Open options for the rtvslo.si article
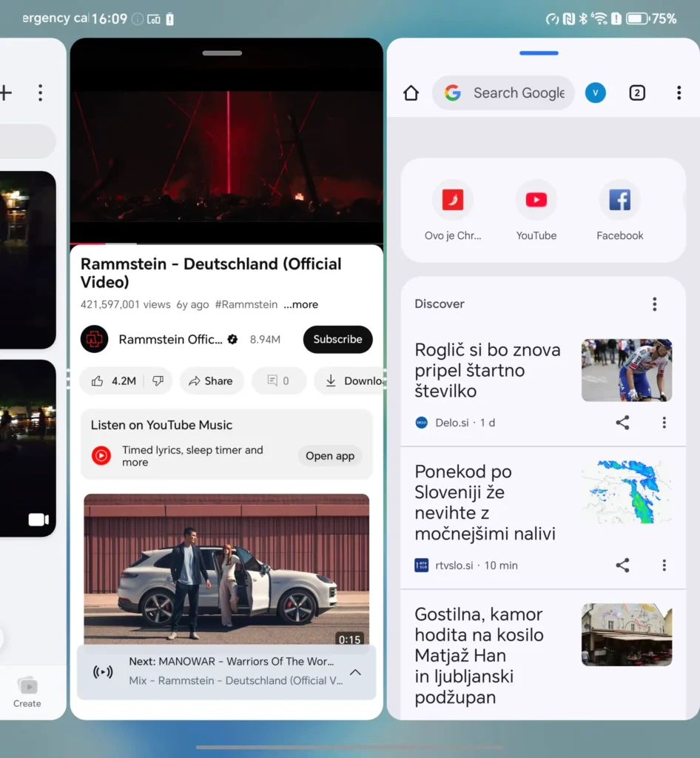700x758 pixels. (664, 566)
